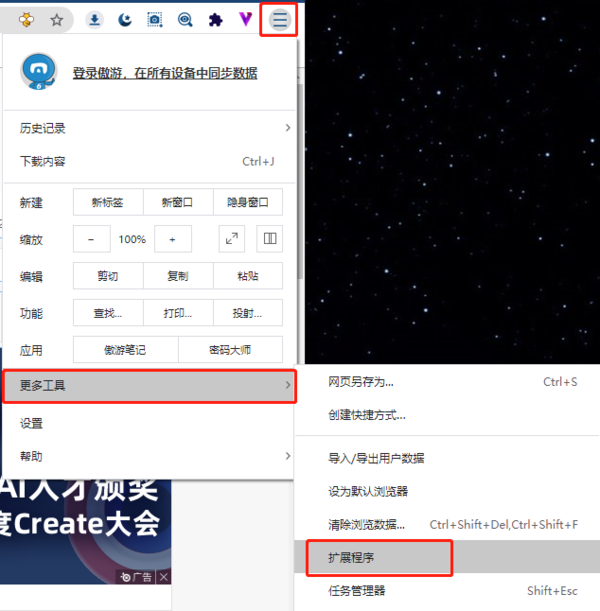Click the Maxthon user avatar
This screenshot has height=611, width=600.
tap(39, 72)
